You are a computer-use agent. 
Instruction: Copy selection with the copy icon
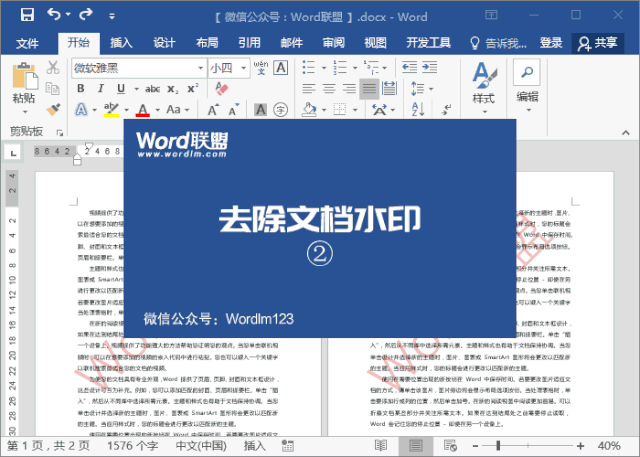pos(53,88)
